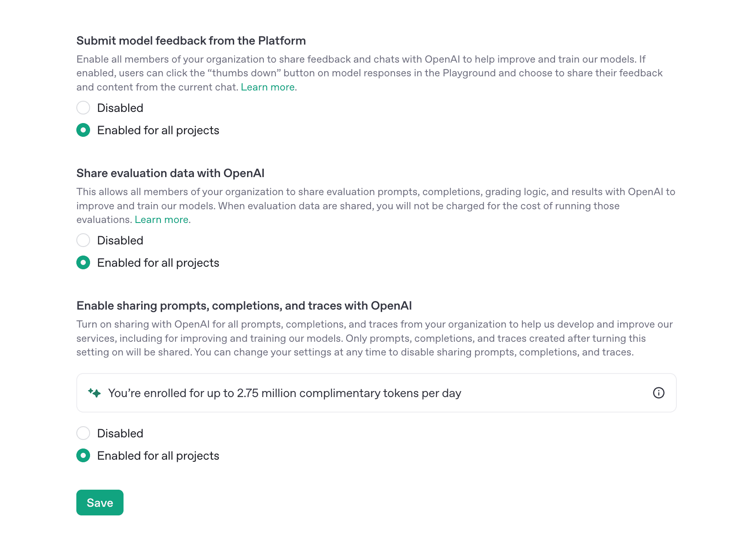Click the Disabled label text under model feedback

click(120, 108)
